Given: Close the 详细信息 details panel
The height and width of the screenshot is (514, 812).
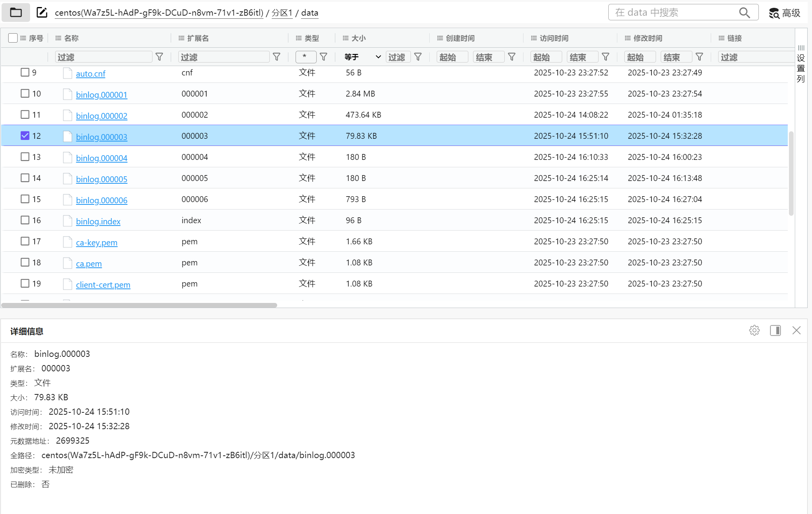Looking at the screenshot, I should (796, 330).
